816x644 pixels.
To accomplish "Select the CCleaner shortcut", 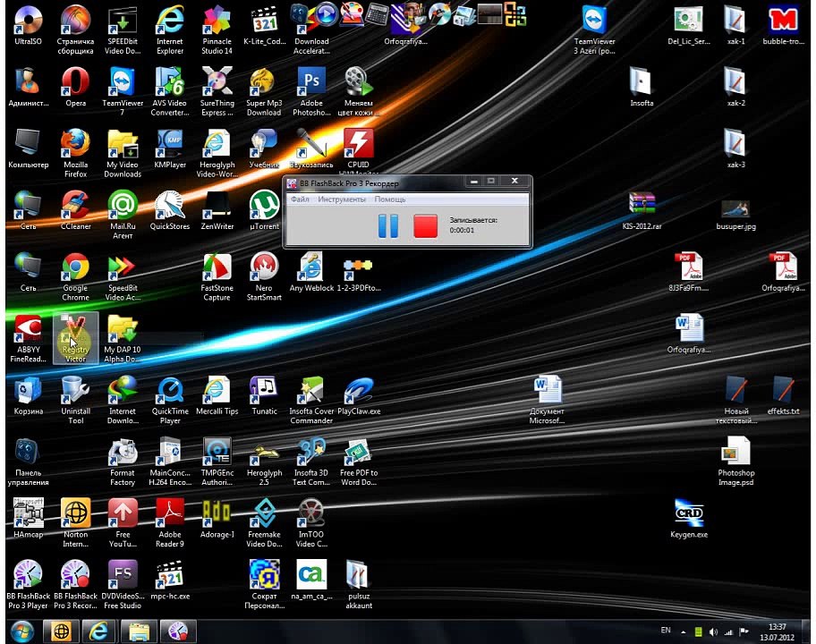I will (x=75, y=211).
